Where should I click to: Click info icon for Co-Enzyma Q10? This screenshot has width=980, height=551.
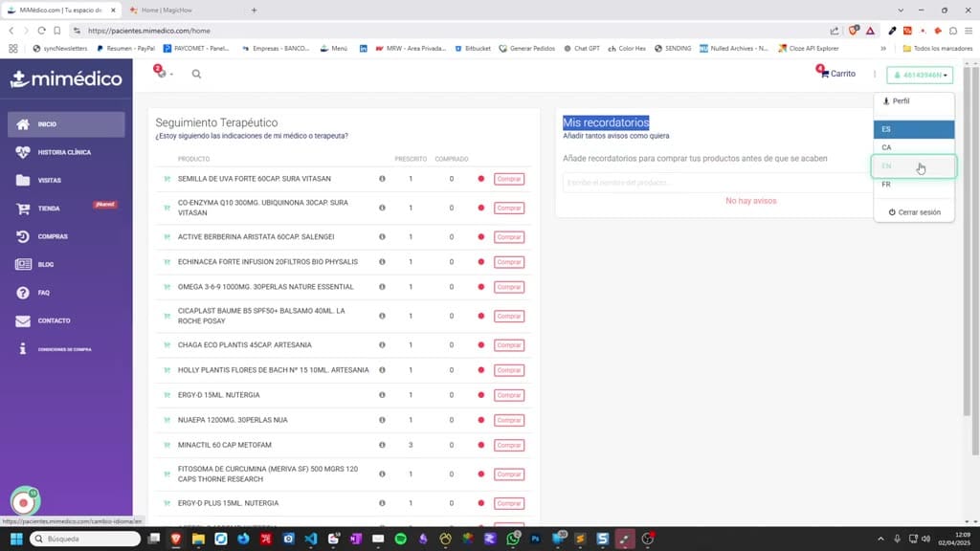pyautogui.click(x=382, y=208)
